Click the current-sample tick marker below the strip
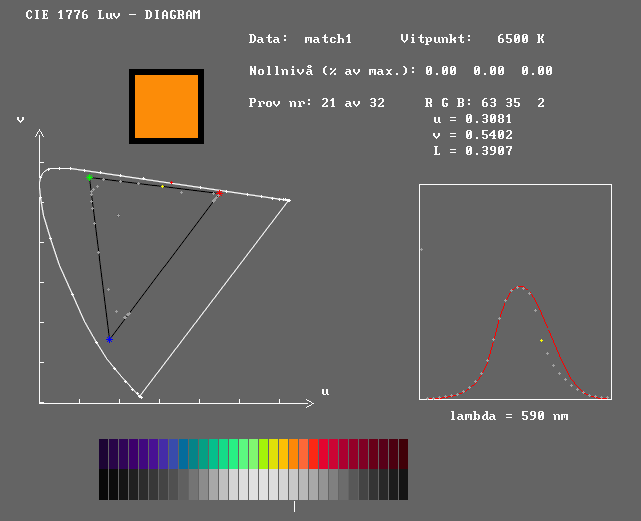Image resolution: width=641 pixels, height=521 pixels. point(294,507)
